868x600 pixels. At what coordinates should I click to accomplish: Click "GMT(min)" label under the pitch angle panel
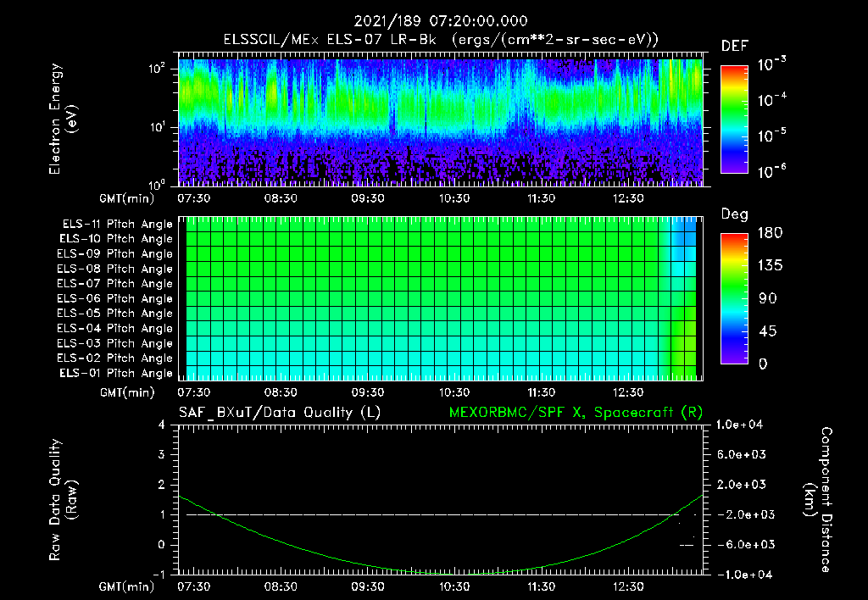[x=127, y=392]
